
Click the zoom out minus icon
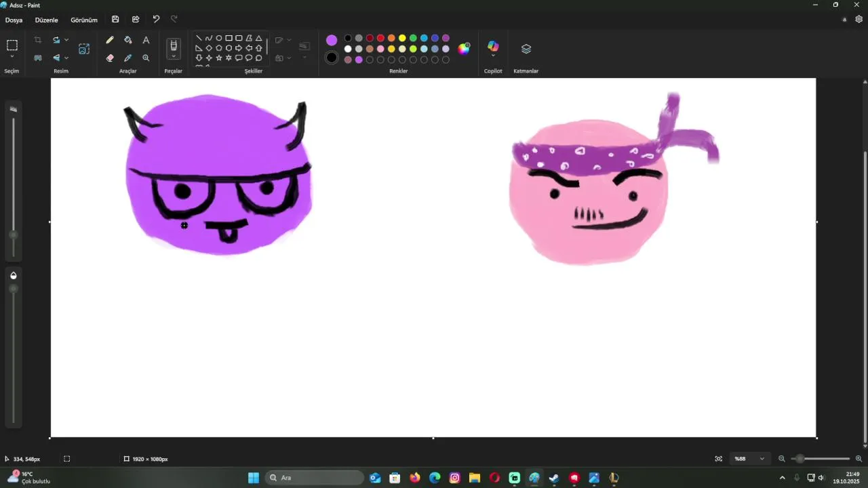click(x=782, y=459)
